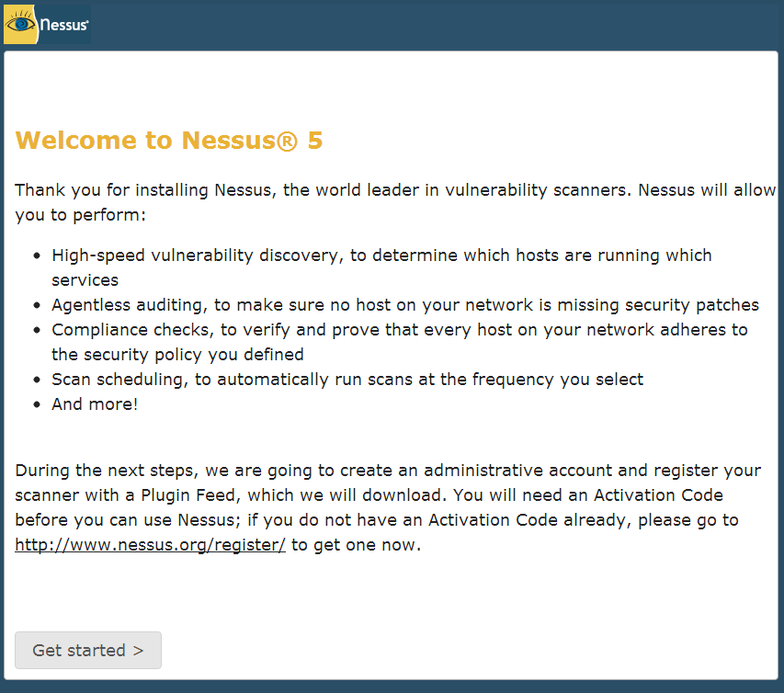Click the security policy you defined line

pyautogui.click(x=177, y=355)
